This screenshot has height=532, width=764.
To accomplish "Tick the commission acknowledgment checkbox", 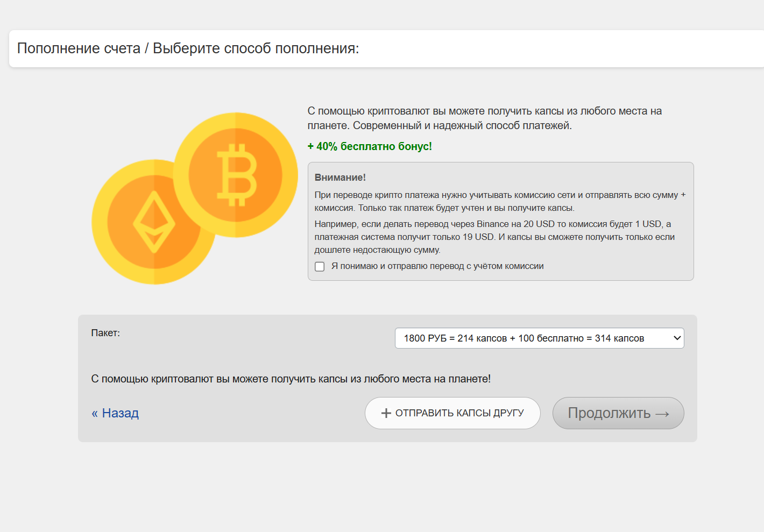I will click(x=320, y=267).
